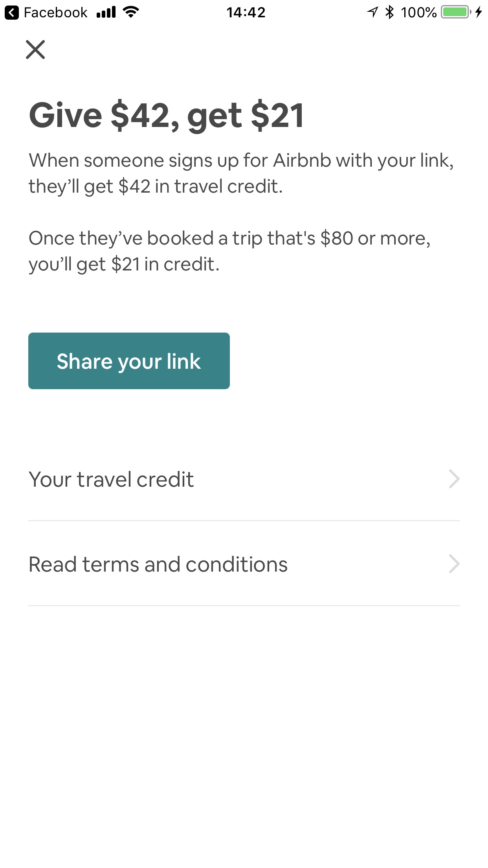Image resolution: width=488 pixels, height=868 pixels.
Task: Expand the chevron beside Your travel credit
Action: [454, 479]
